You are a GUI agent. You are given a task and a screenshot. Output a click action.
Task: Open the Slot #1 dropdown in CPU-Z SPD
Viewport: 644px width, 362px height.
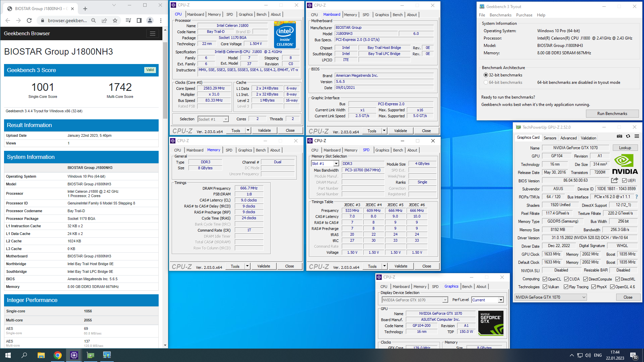pos(336,164)
